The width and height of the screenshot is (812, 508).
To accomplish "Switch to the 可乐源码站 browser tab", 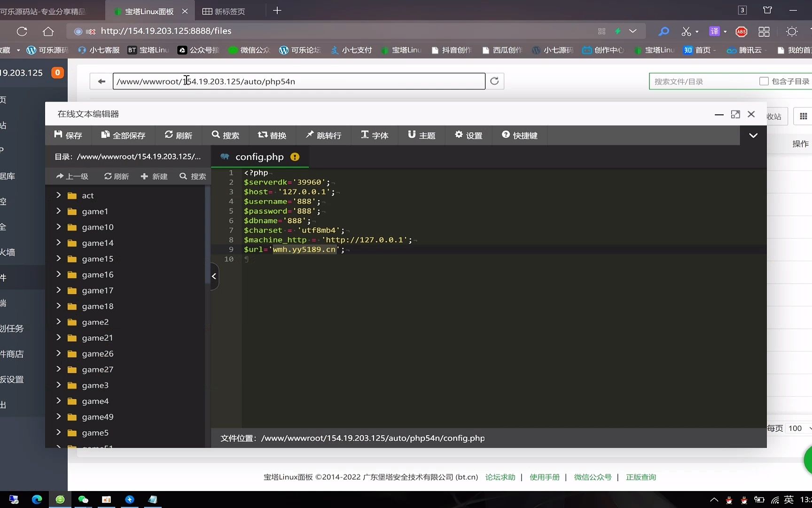I will click(x=43, y=11).
